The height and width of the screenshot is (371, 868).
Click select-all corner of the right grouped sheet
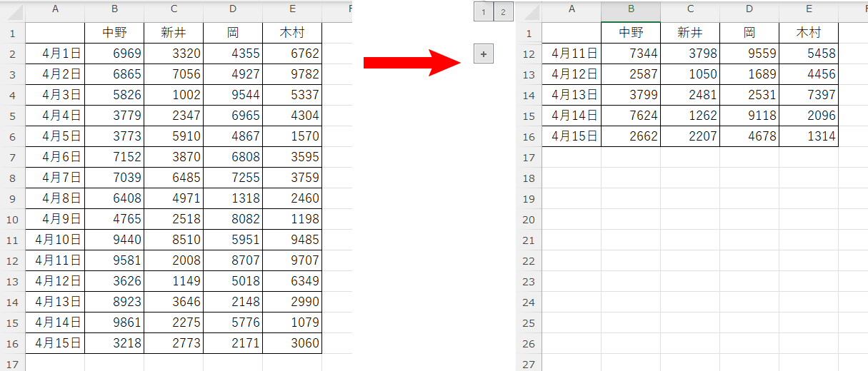point(529,11)
